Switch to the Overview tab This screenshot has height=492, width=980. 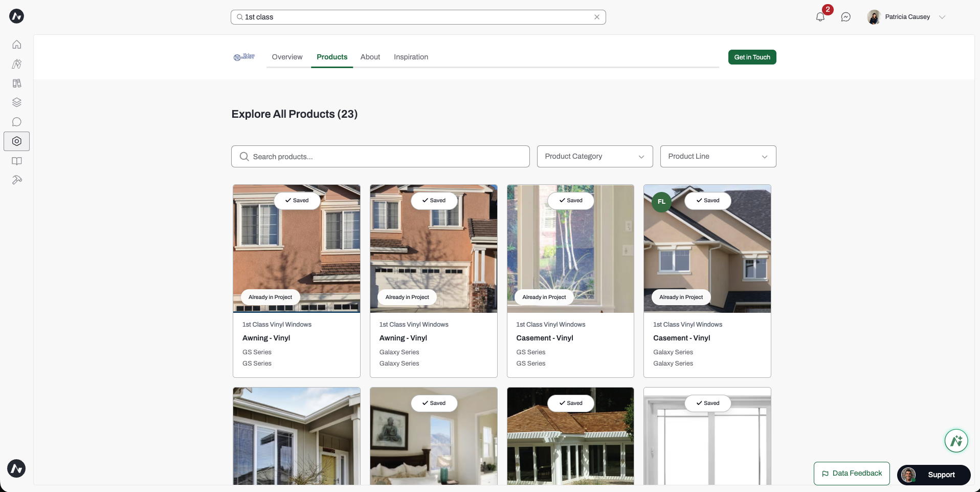pos(287,57)
